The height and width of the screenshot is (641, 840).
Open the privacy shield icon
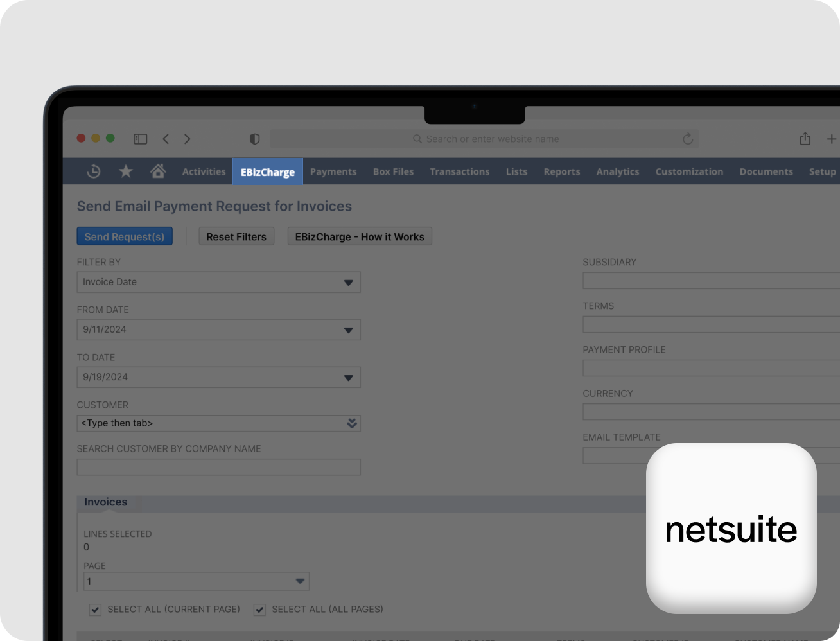coord(255,139)
